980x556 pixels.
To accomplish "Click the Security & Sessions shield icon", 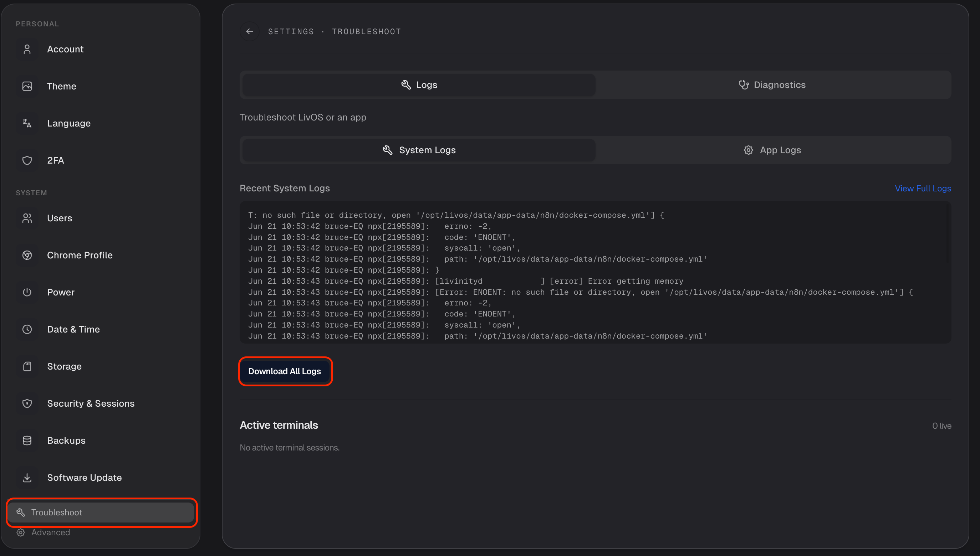I will click(x=27, y=403).
